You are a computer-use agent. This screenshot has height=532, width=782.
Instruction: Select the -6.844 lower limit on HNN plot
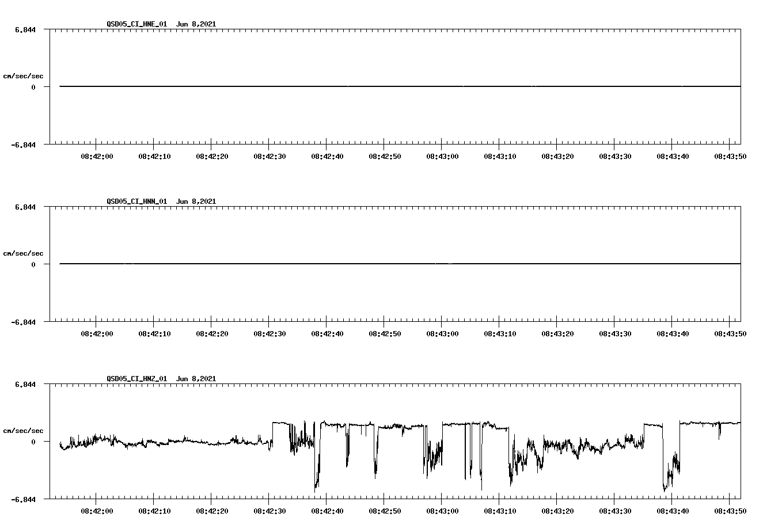point(24,322)
